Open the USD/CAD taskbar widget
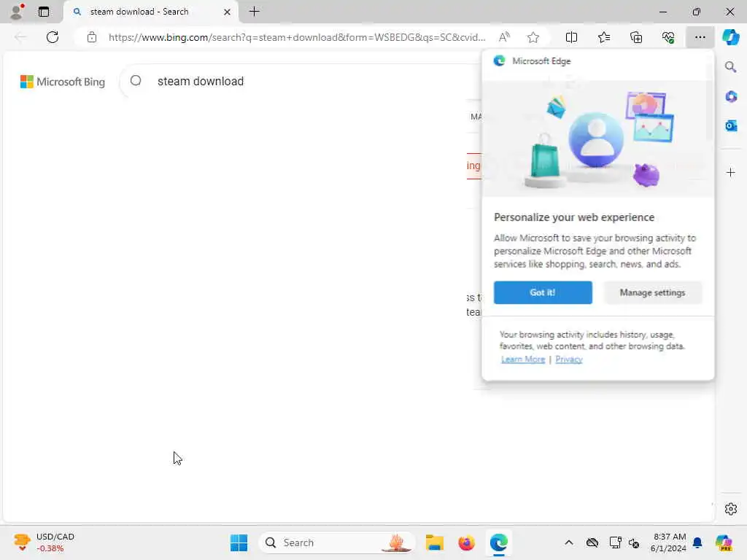 (44, 542)
